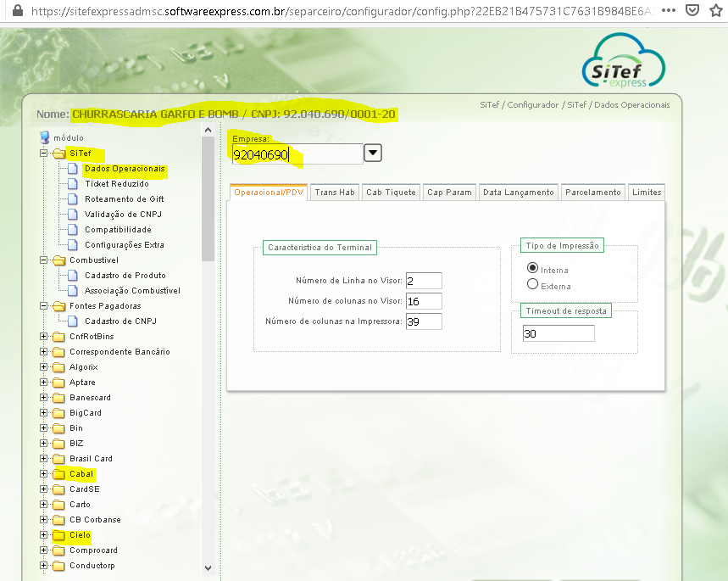Image resolution: width=728 pixels, height=581 pixels.
Task: Collapse the Combustível tree node
Action: point(43,260)
